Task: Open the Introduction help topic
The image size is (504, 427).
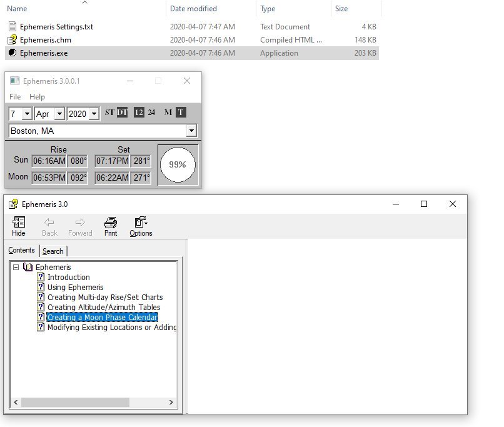Action: click(x=68, y=278)
